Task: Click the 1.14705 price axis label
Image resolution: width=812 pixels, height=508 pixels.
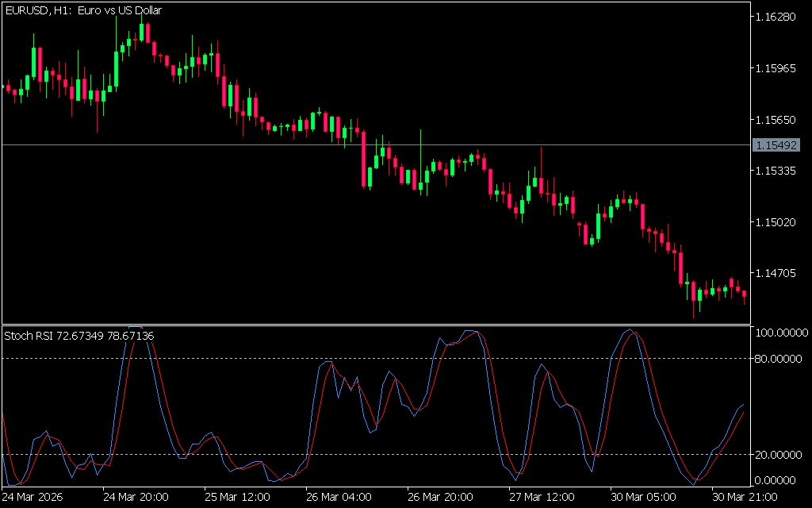Action: [777, 273]
